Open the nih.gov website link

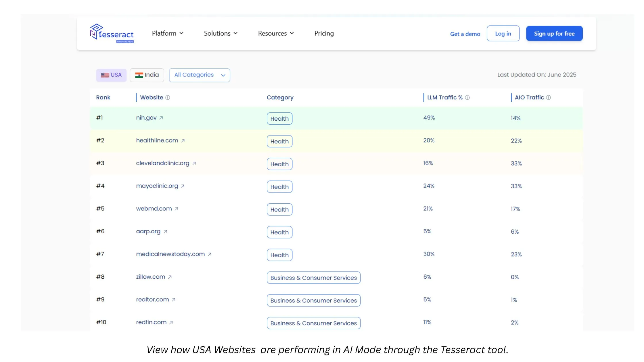(x=146, y=118)
